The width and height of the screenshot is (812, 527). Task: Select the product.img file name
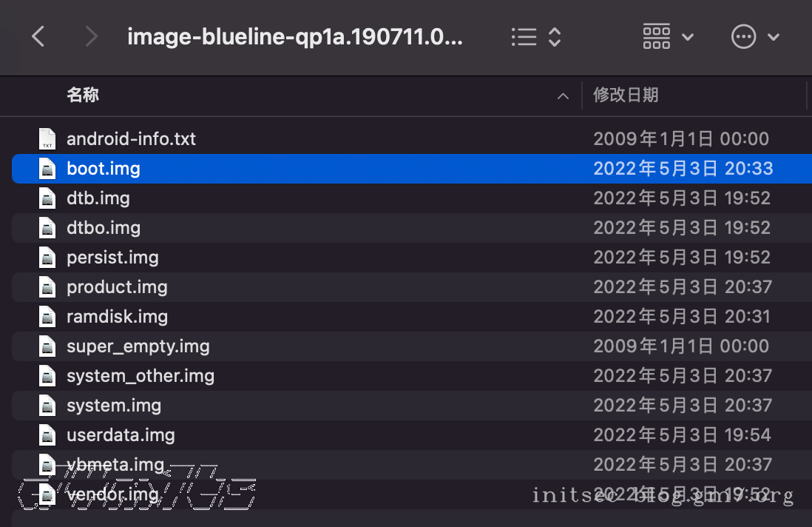coord(117,287)
